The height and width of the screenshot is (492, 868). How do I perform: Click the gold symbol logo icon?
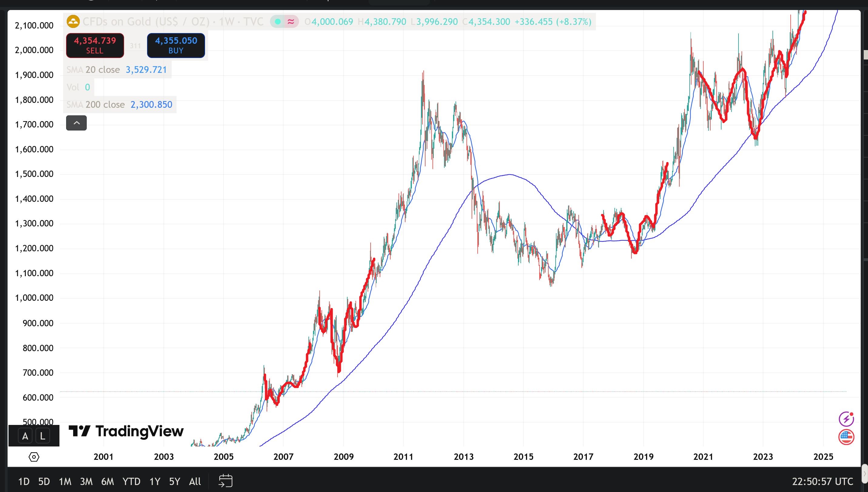73,22
